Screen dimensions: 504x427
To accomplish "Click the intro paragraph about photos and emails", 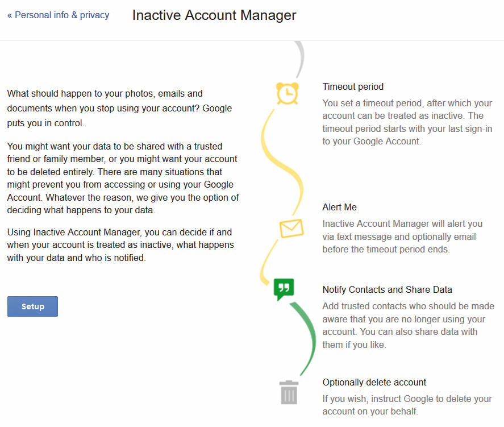I will tap(119, 109).
